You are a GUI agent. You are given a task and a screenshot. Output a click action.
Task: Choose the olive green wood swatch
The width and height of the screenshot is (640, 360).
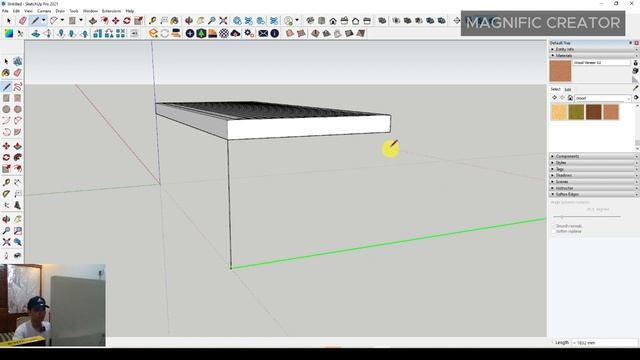point(576,112)
